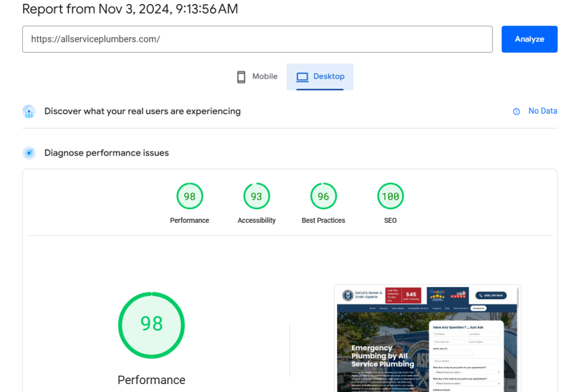
Task: Focus the URL field with allserviceplumbers.com
Action: (x=257, y=39)
